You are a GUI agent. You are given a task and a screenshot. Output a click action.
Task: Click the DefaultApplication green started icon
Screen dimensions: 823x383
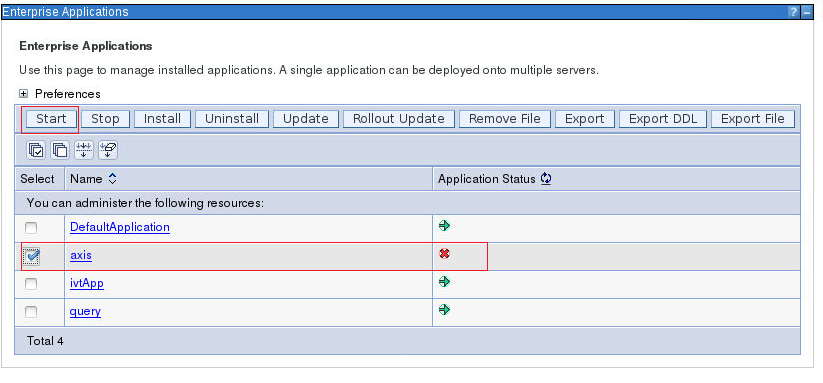pyautogui.click(x=445, y=226)
